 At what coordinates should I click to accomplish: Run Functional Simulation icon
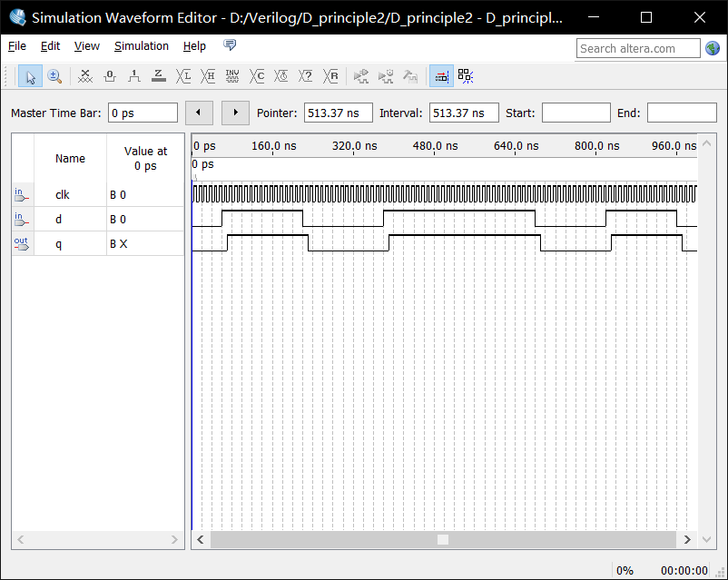tap(360, 76)
